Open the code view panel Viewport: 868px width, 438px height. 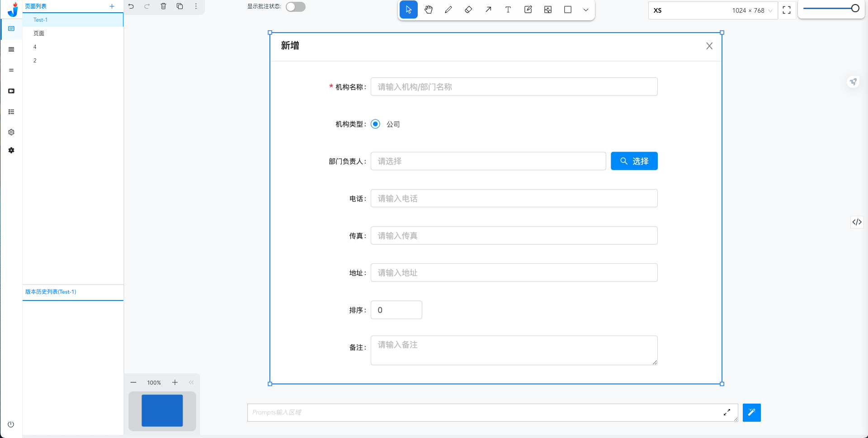pos(857,222)
